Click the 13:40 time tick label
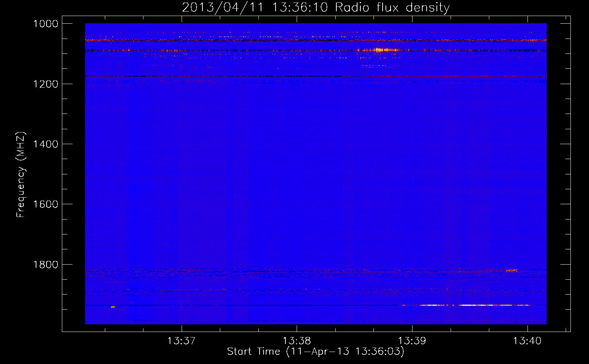Image resolution: width=589 pixels, height=364 pixels. pyautogui.click(x=527, y=341)
